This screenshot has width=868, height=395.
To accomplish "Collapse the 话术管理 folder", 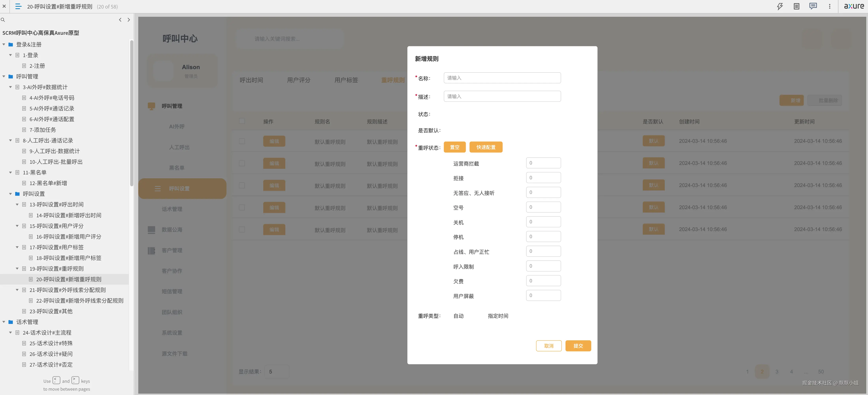I will coord(4,322).
